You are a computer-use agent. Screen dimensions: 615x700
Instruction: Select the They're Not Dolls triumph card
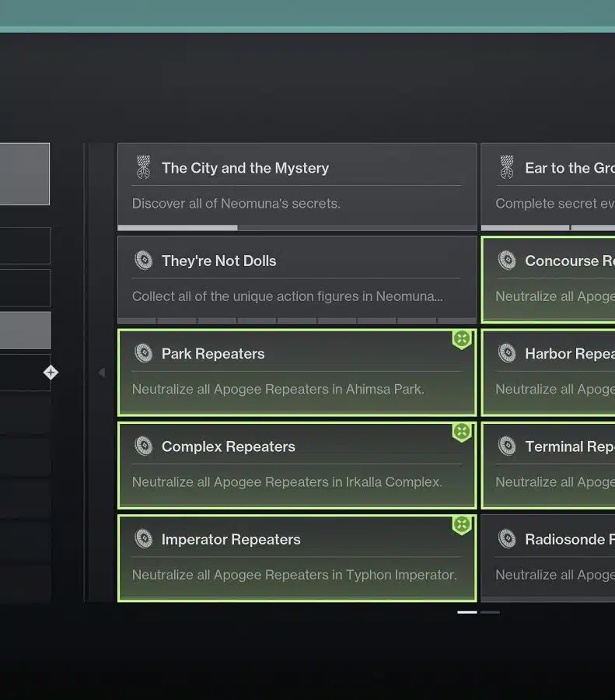coord(297,279)
